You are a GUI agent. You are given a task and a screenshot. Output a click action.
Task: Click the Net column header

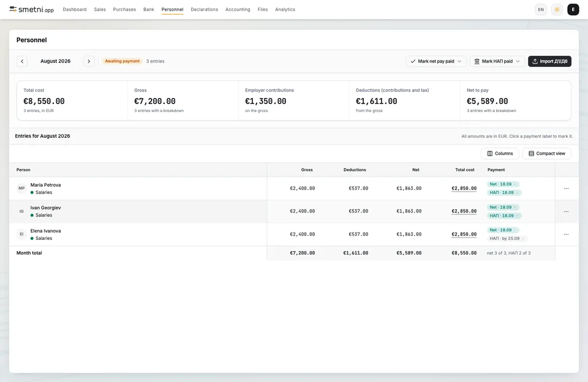tap(416, 170)
